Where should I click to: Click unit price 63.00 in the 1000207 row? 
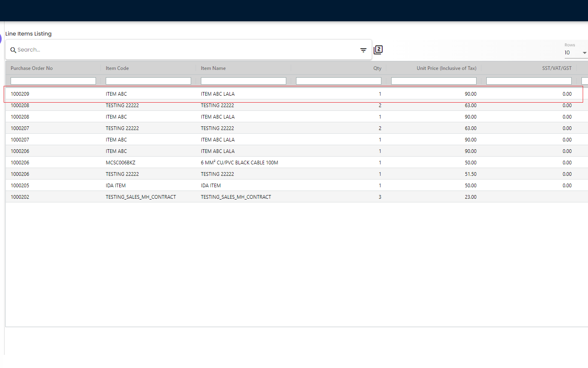470,128
